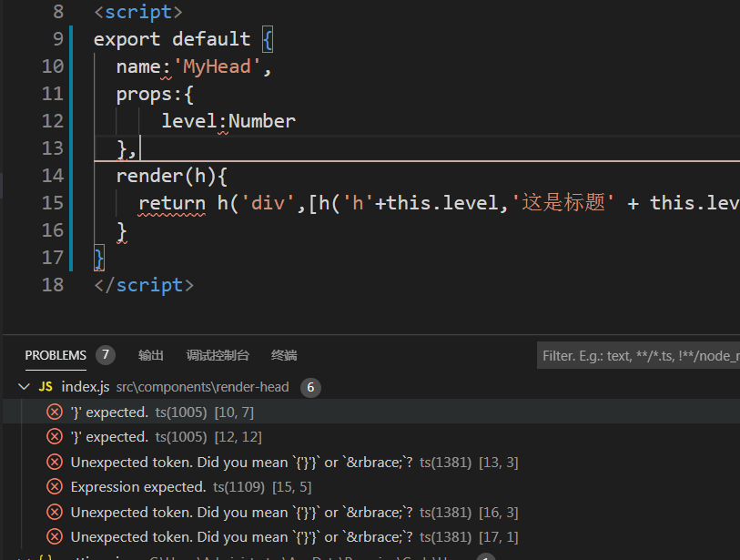Click the JS file icon beside index.js
The width and height of the screenshot is (740, 560).
click(45, 386)
